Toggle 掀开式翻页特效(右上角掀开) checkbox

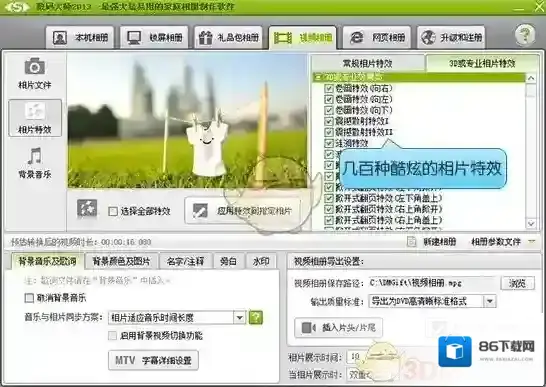tap(328, 209)
